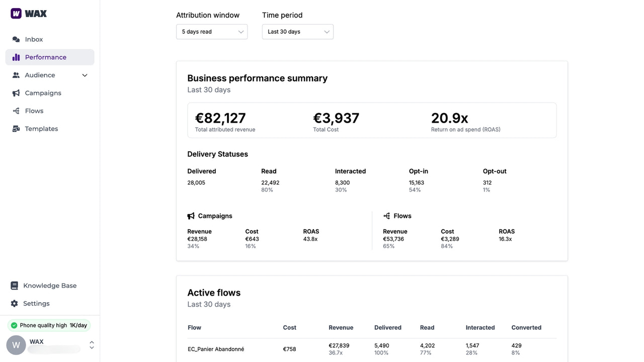Open Flows via its branching icon
This screenshot has width=644, height=362.
[16, 111]
